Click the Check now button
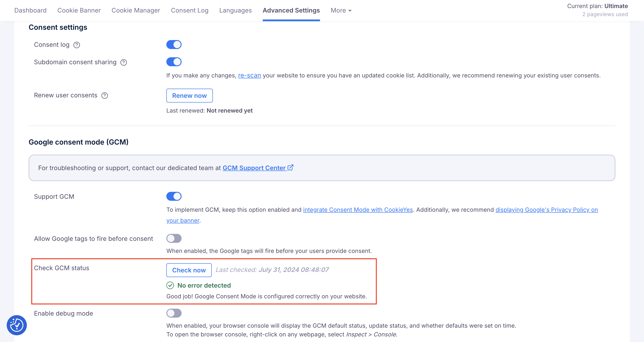The height and width of the screenshot is (342, 644). click(x=189, y=270)
